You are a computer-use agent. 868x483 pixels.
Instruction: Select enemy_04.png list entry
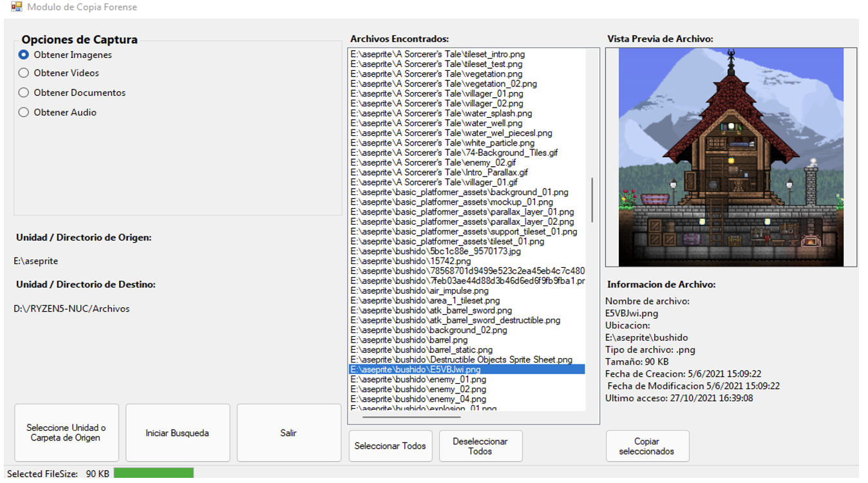click(467, 399)
